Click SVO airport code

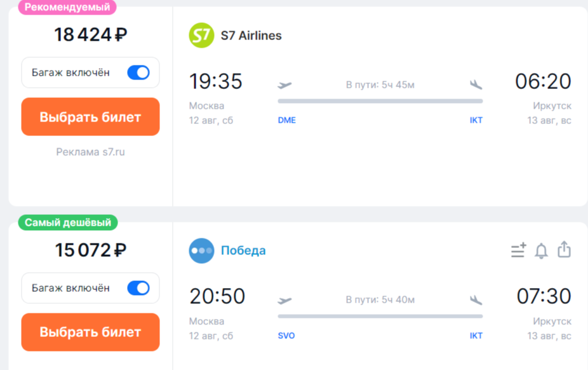tap(286, 336)
